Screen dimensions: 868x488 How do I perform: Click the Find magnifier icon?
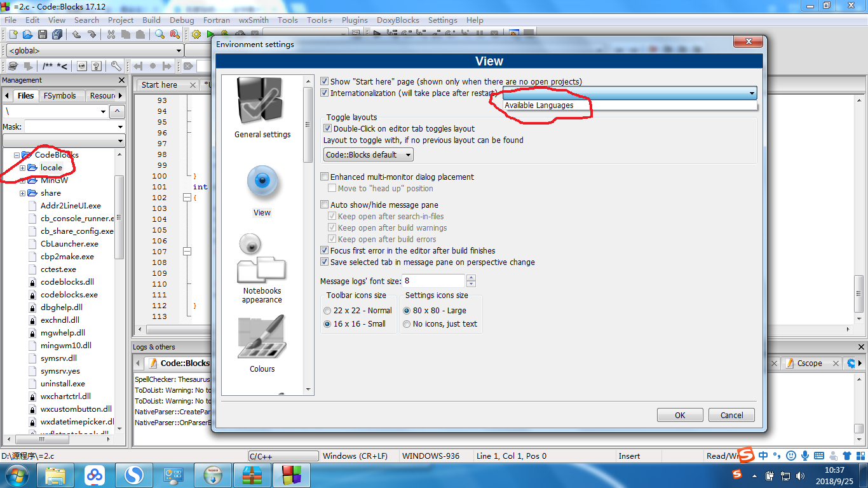[159, 34]
